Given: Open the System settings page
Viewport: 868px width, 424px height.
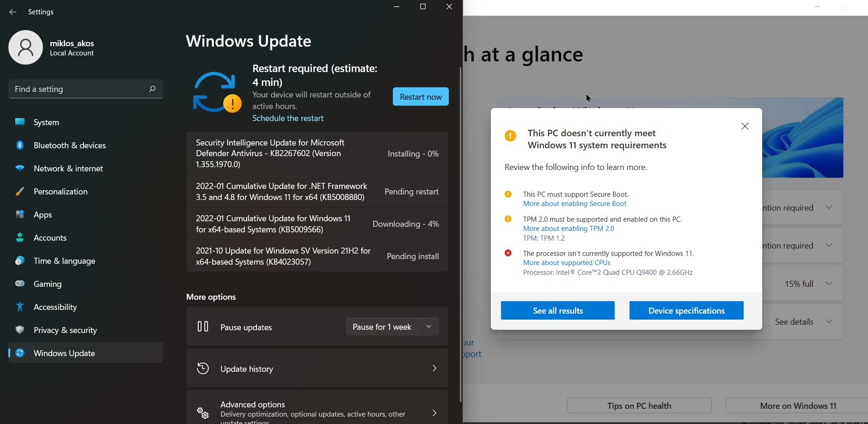Looking at the screenshot, I should point(86,122).
